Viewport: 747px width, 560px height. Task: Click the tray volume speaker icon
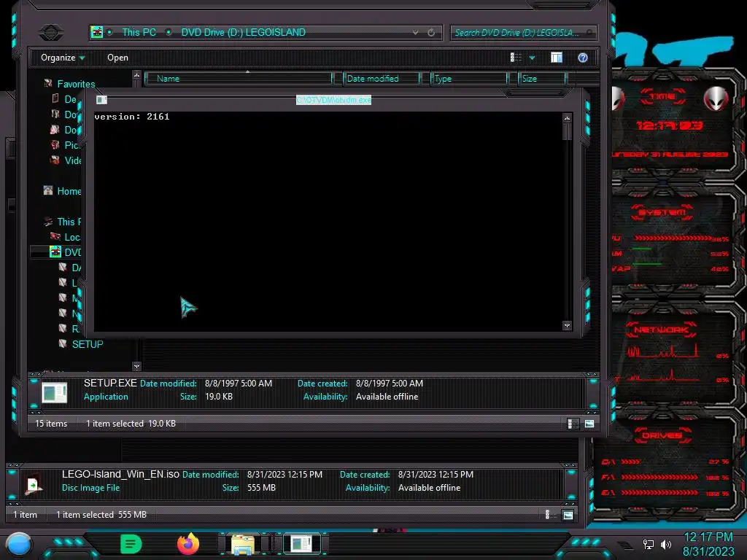click(x=665, y=544)
